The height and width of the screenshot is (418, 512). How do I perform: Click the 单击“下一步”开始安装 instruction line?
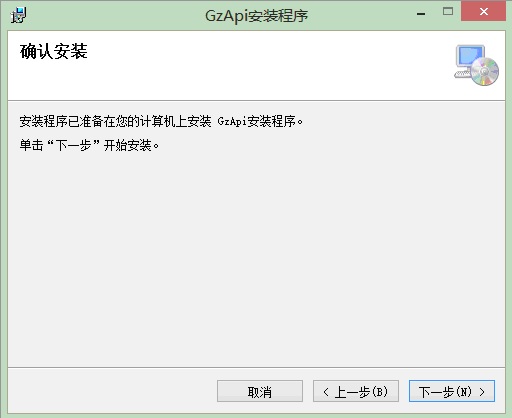tap(89, 145)
